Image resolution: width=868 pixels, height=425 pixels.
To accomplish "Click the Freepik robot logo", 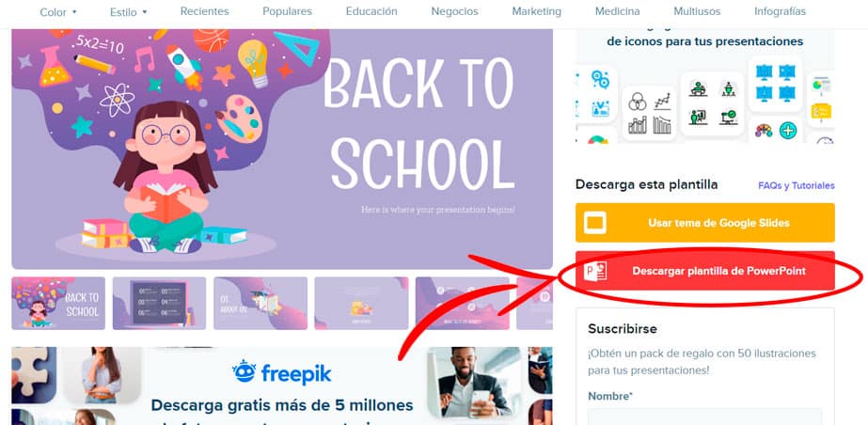I will [x=245, y=372].
